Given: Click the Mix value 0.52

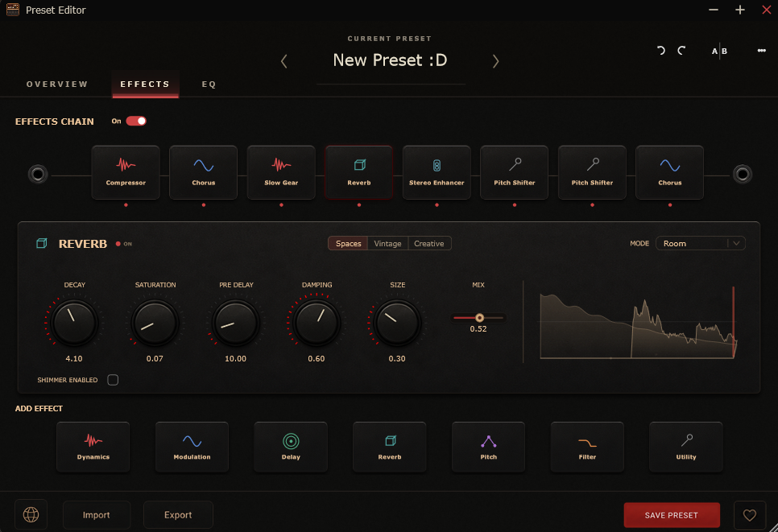Looking at the screenshot, I should coord(478,328).
